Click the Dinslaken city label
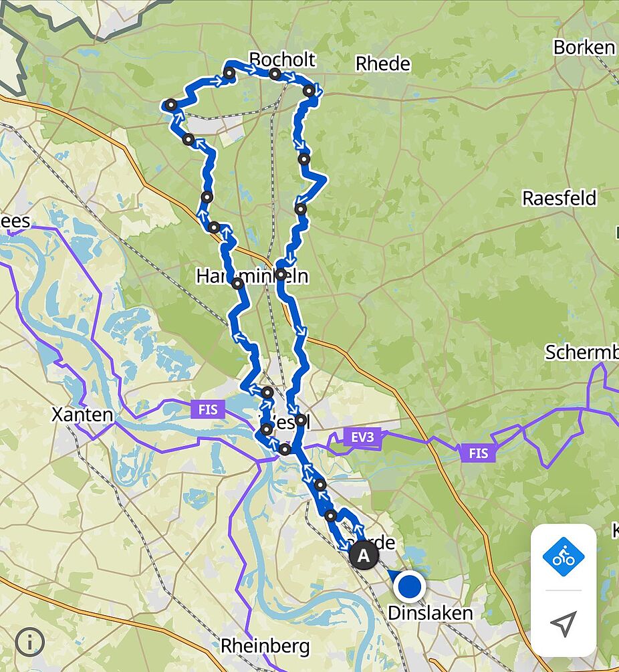Viewport: 619px width, 672px height. click(x=430, y=613)
